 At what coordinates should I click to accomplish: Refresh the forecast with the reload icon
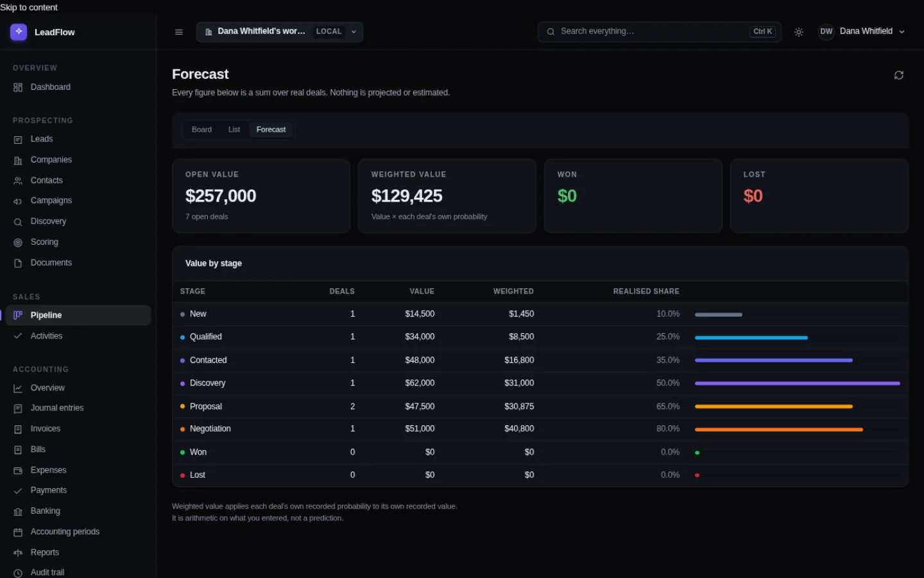click(x=899, y=75)
